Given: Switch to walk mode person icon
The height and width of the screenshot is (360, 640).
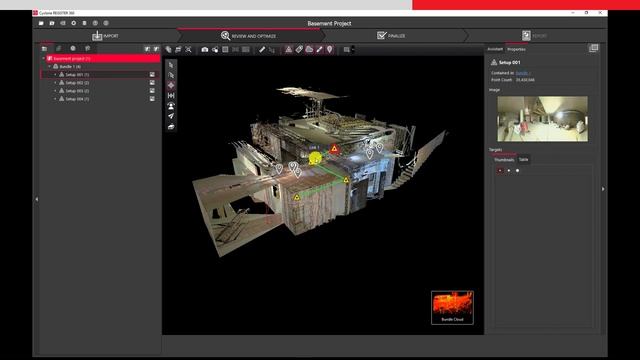Looking at the screenshot, I should pos(171,106).
